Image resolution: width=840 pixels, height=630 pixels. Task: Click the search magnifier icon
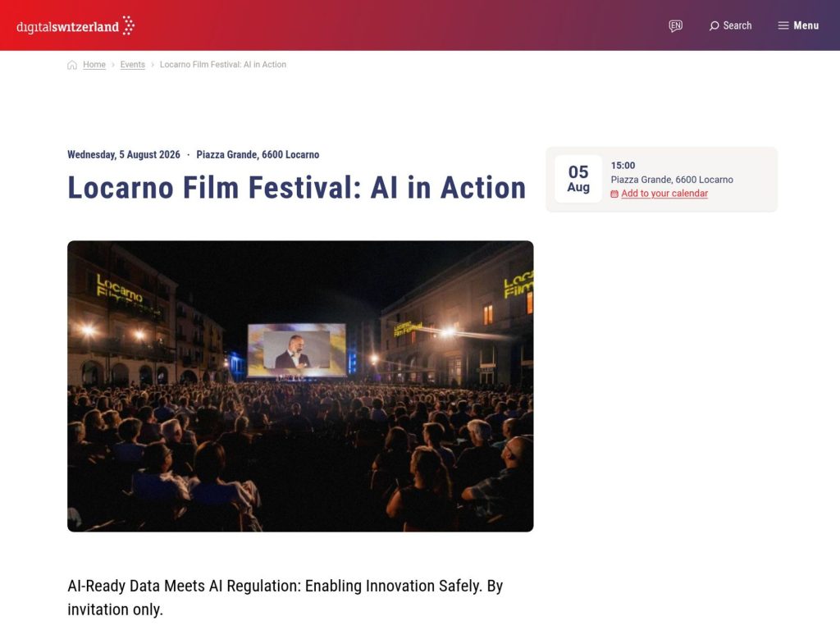(714, 25)
